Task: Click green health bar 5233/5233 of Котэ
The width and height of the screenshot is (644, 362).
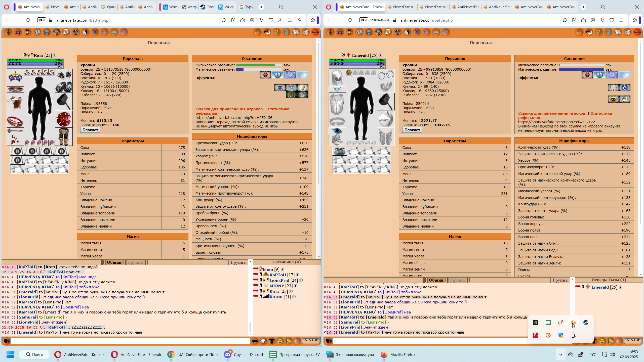Action: click(35, 60)
